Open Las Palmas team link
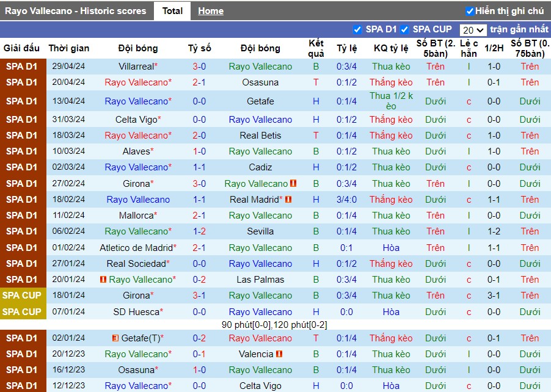551x392 pixels. pos(260,280)
